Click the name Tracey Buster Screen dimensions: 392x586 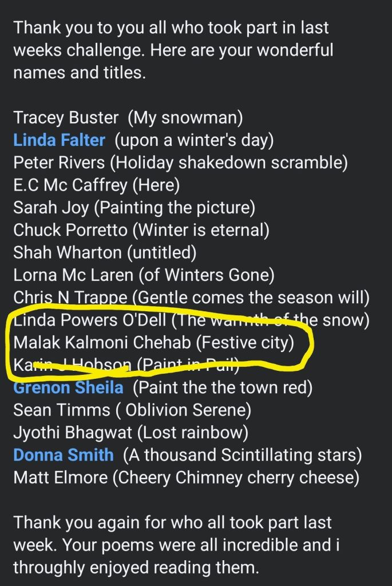66,118
